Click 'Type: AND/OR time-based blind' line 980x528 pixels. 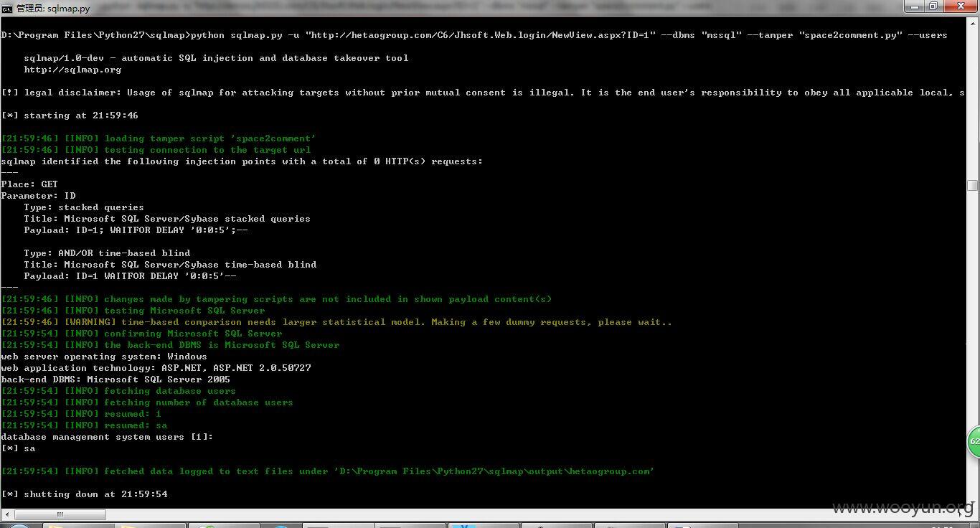point(107,253)
